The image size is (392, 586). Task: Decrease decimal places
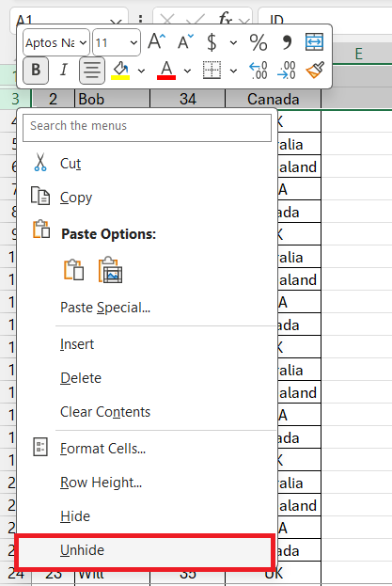(x=287, y=71)
